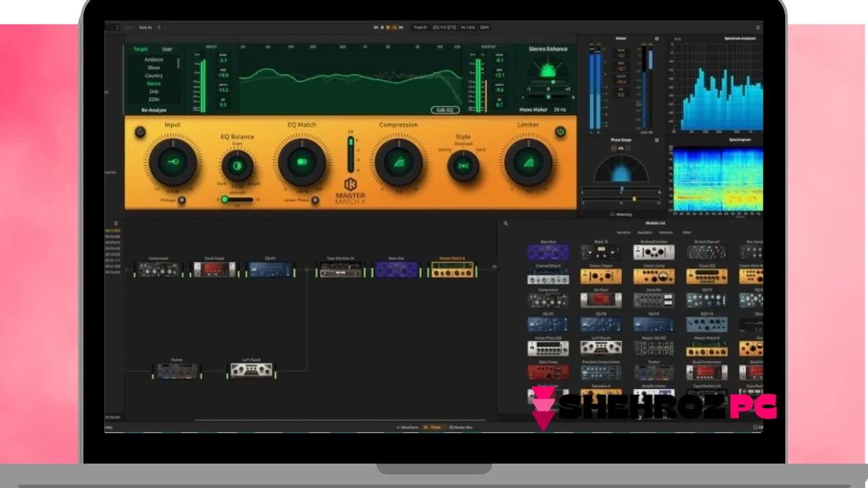Switch to the Target tab
This screenshot has width=868, height=488.
tap(140, 49)
